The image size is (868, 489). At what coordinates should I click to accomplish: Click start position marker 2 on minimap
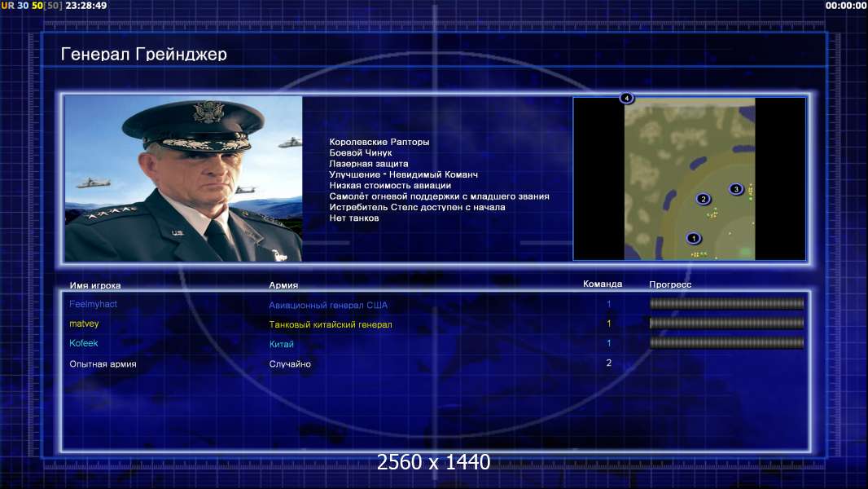coord(703,199)
